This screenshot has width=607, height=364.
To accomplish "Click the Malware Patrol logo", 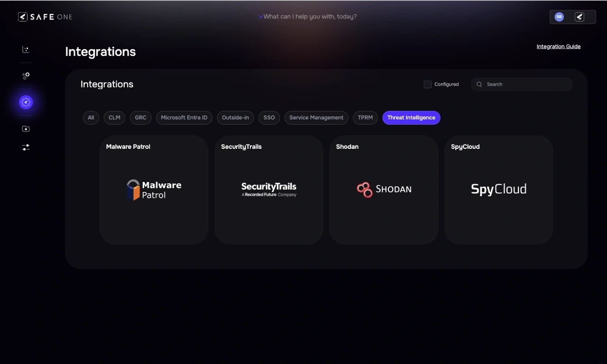I will (x=154, y=190).
